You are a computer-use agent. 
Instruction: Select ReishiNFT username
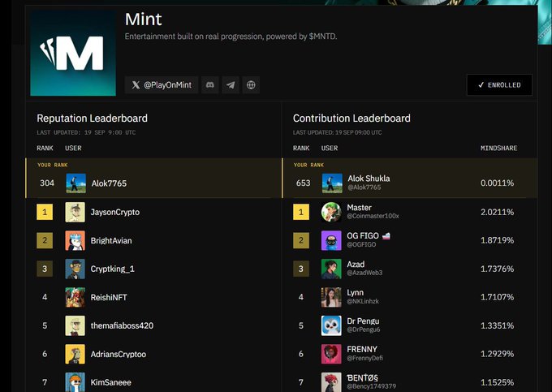point(109,297)
